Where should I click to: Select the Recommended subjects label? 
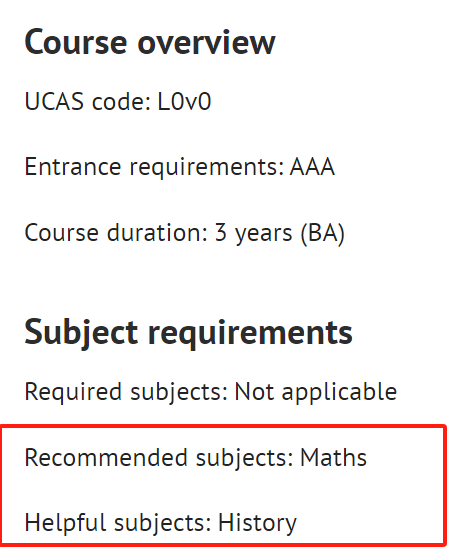[x=159, y=458]
